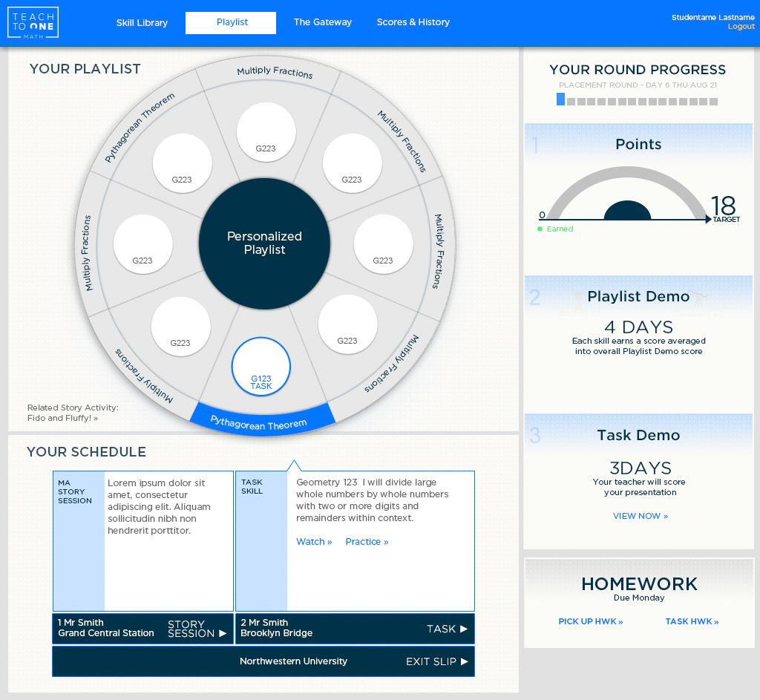Screen dimensions: 760x700
Task: Click the VIEW NOW » link
Action: point(641,516)
